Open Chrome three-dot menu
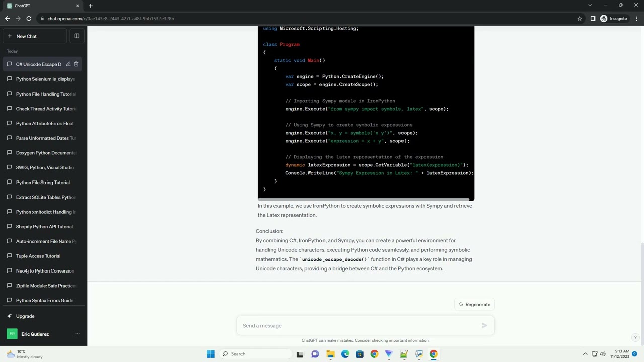The height and width of the screenshot is (362, 644). point(636,19)
